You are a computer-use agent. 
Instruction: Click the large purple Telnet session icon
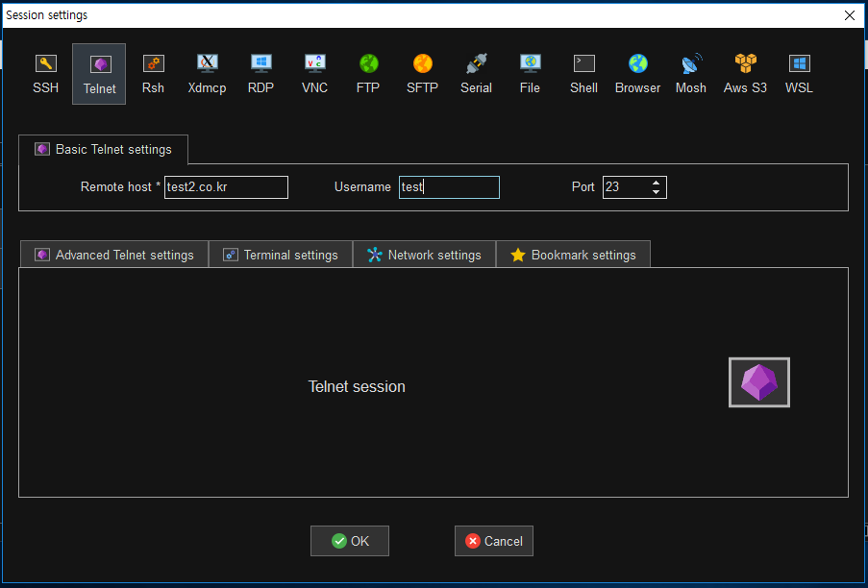(x=759, y=382)
